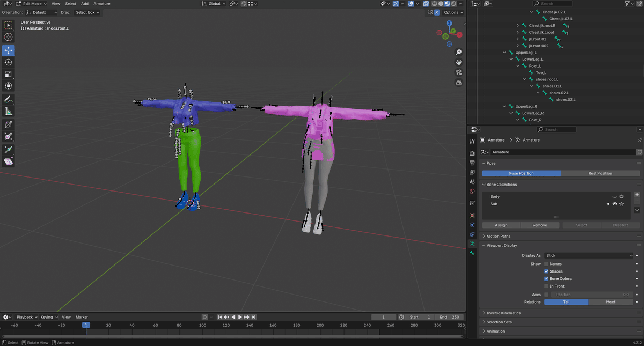Uncheck the Bone Colors checkbox
The height and width of the screenshot is (346, 644).
pyautogui.click(x=546, y=279)
